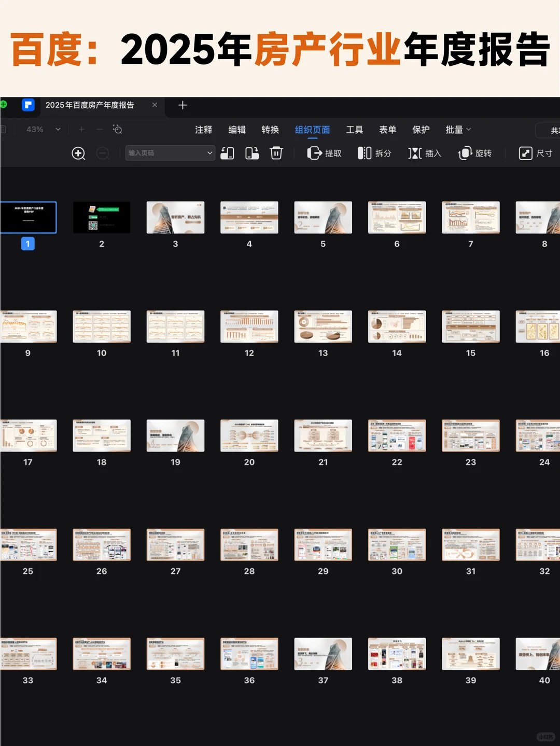Select page 38 thumbnail
This screenshot has height=746, width=560.
[397, 654]
